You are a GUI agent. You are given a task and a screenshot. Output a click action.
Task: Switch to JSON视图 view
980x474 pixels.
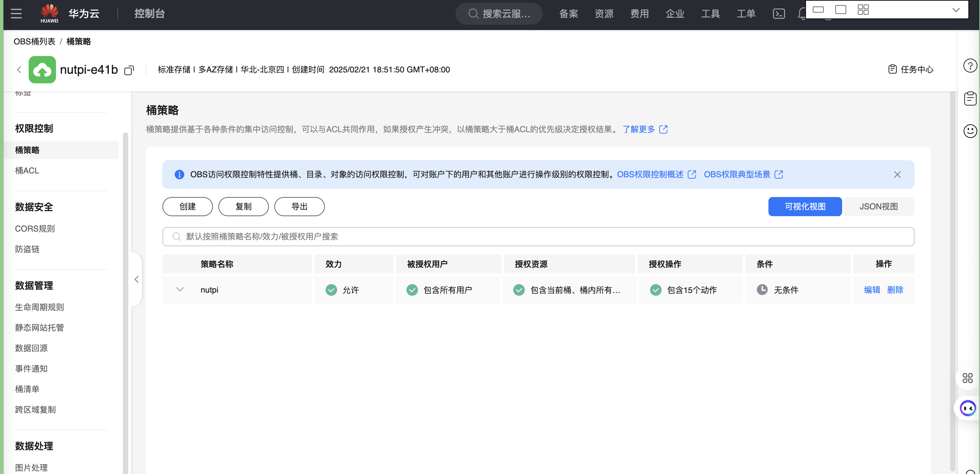coord(878,206)
